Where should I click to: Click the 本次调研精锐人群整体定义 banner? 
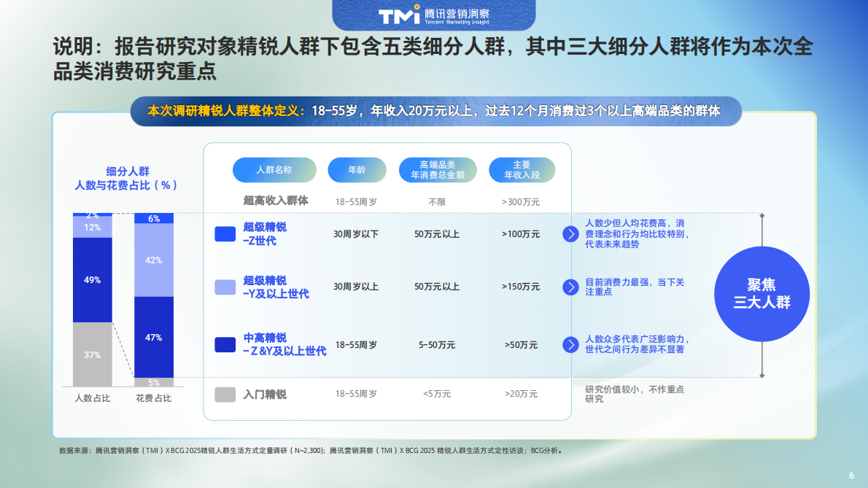pos(435,111)
